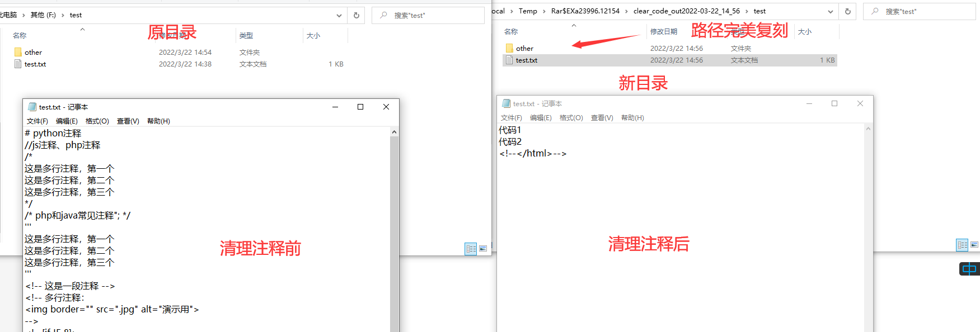Click the blue floating widget icon at right edge
The height and width of the screenshot is (332, 980).
tap(969, 269)
